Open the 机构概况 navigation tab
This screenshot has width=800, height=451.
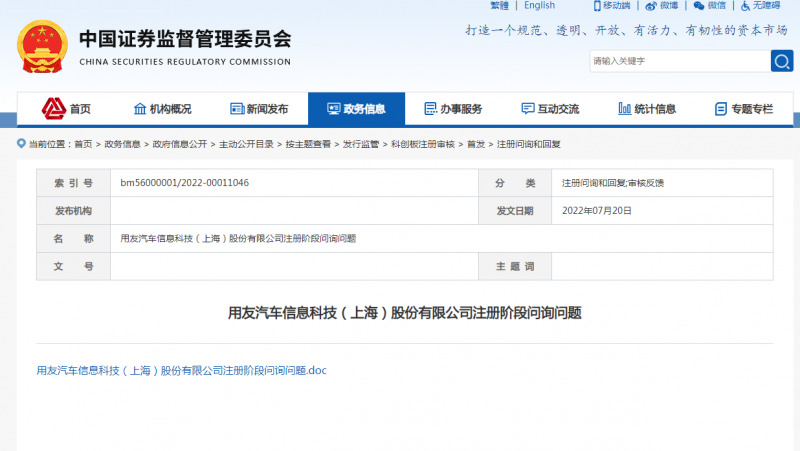click(163, 109)
